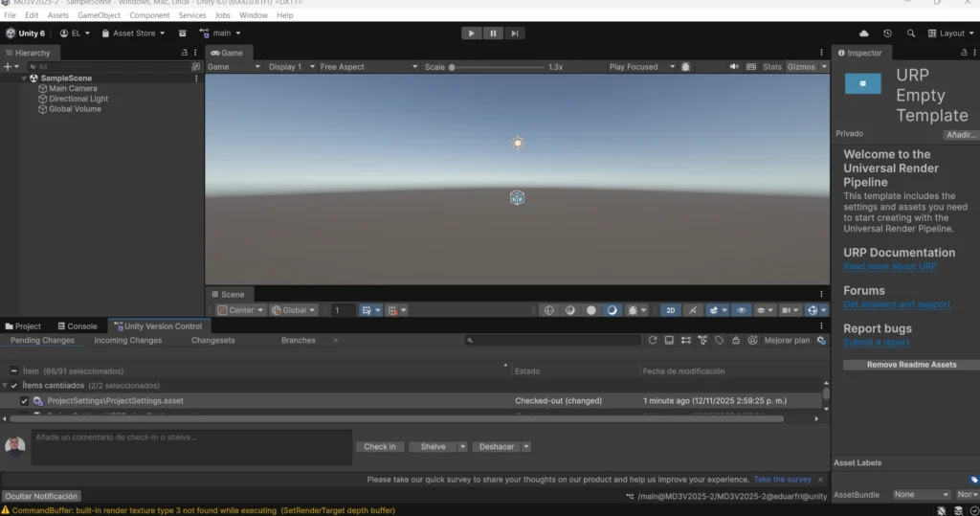Open the labels tag icon in Version Control
This screenshot has width=980, height=516.
[720, 340]
